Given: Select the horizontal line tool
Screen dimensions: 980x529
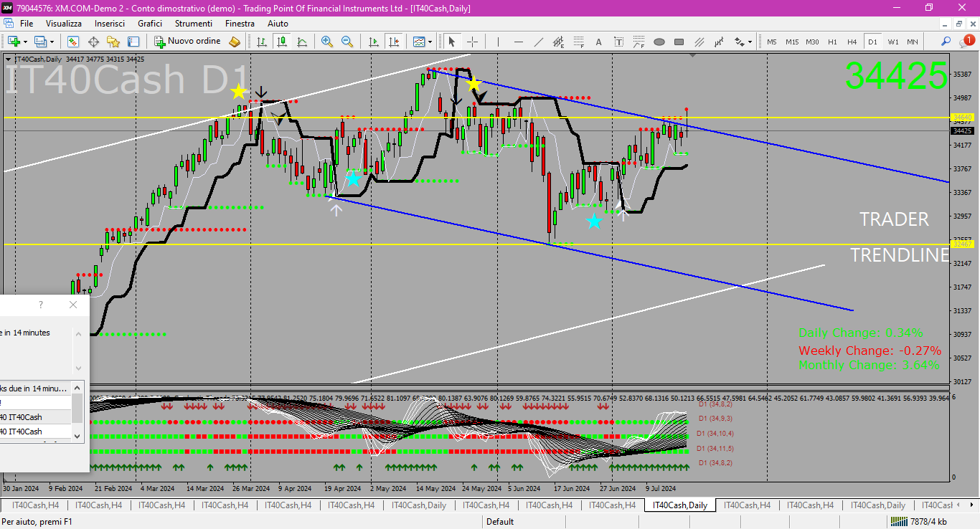Looking at the screenshot, I should tap(519, 42).
